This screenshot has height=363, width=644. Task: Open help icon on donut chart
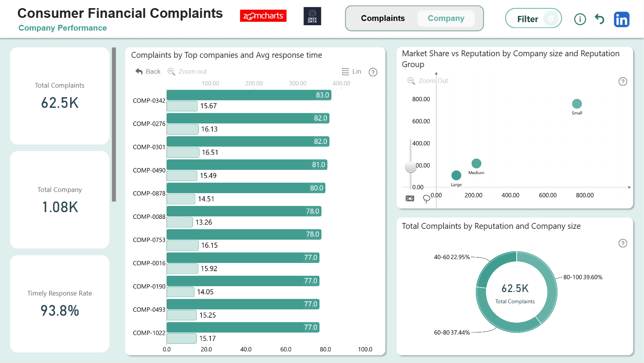pos(623,243)
